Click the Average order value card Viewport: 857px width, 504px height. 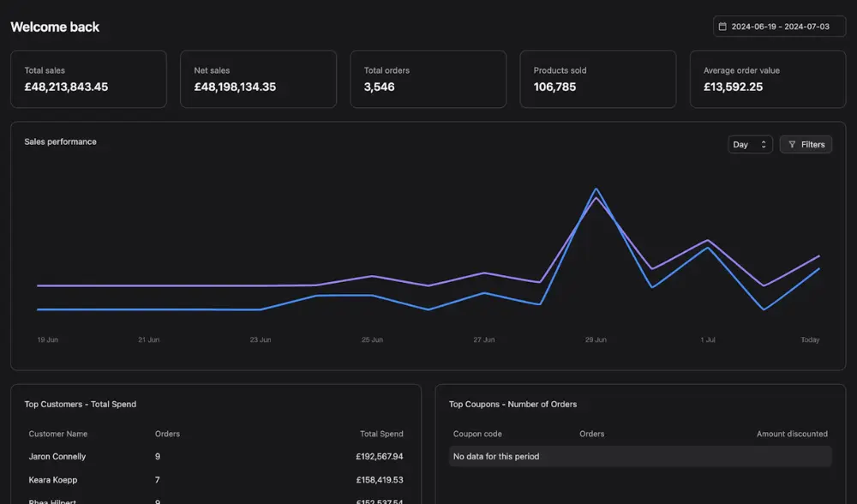767,79
